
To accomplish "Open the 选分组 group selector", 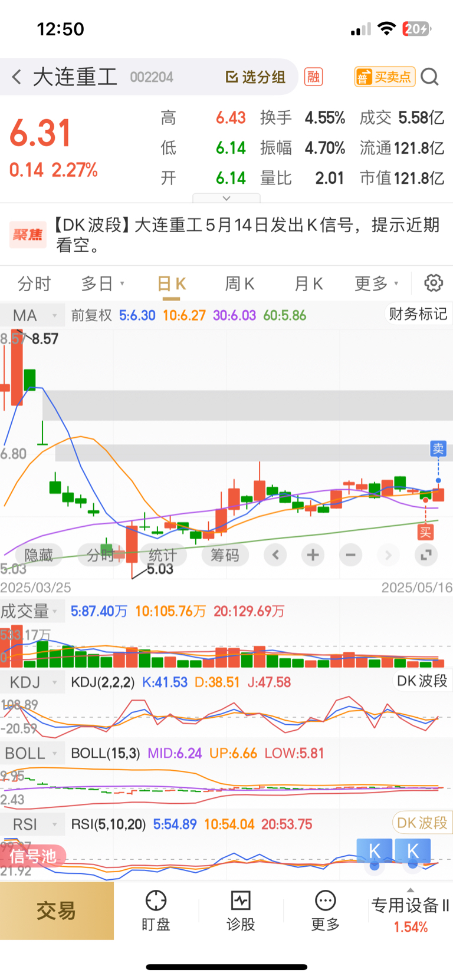I will coord(255,77).
